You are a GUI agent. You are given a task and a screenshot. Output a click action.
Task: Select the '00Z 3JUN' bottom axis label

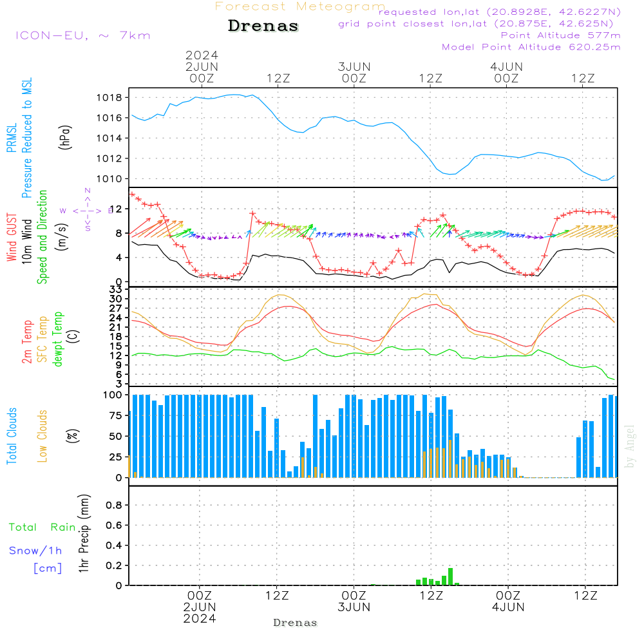(x=354, y=601)
